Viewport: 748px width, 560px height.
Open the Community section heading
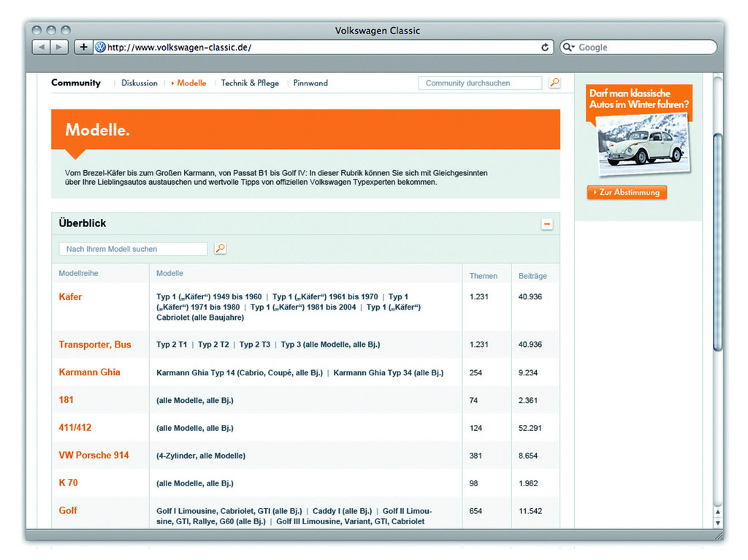pos(76,83)
